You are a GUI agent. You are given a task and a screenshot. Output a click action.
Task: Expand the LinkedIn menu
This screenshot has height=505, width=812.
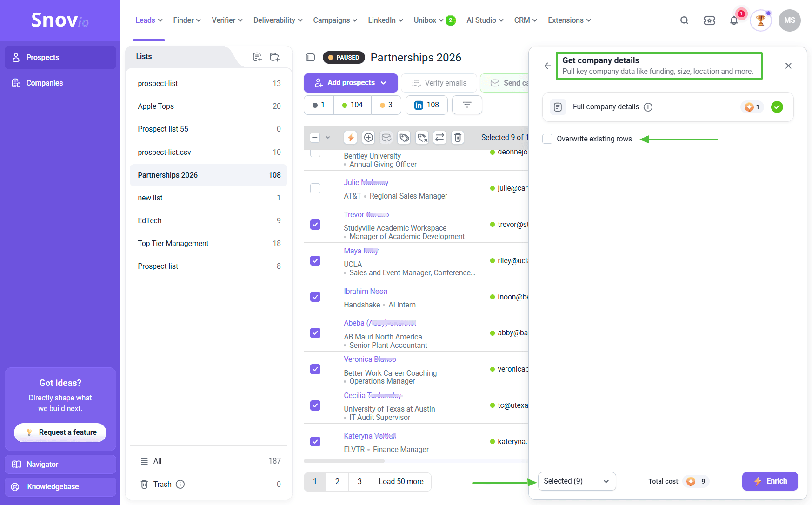point(385,20)
